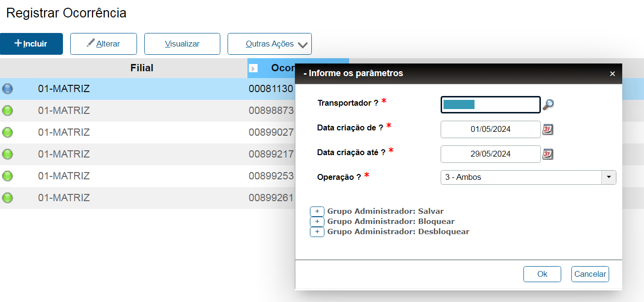This screenshot has width=644, height=302.
Task: Open calendar for Data criação de
Action: point(548,129)
